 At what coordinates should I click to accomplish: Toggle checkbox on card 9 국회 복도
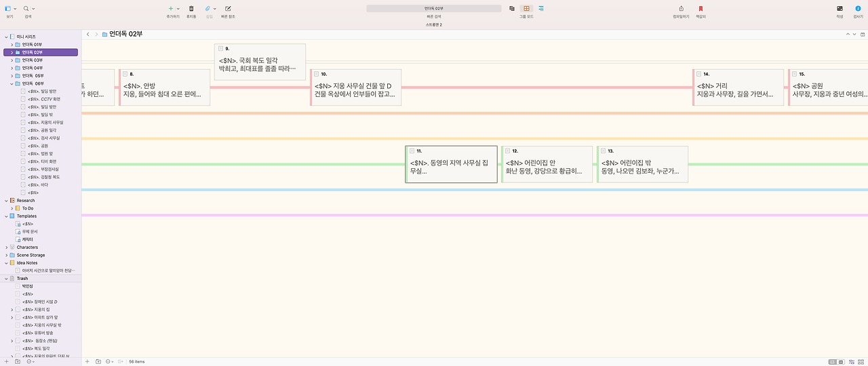tap(221, 49)
